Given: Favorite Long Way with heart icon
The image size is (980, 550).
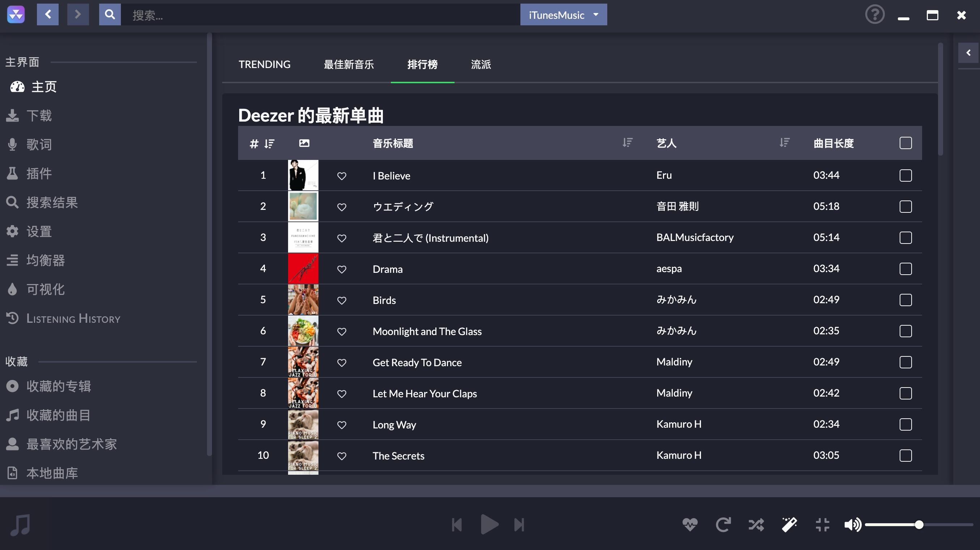Looking at the screenshot, I should 342,425.
